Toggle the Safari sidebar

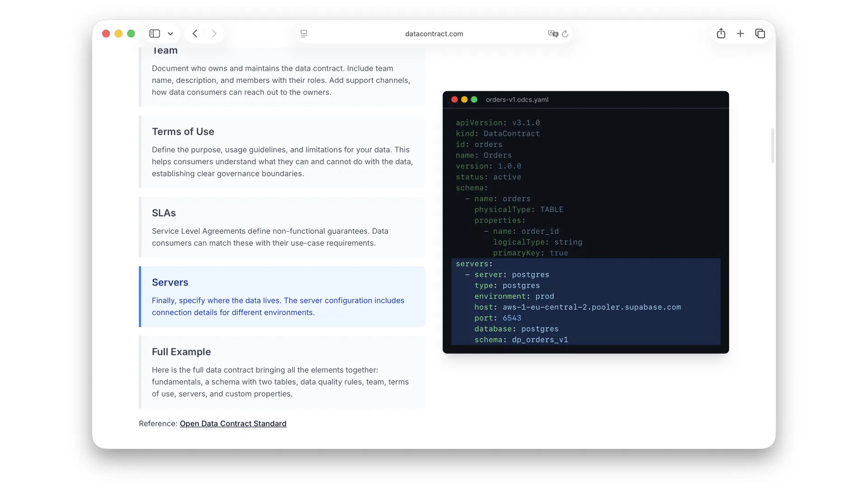coord(155,33)
